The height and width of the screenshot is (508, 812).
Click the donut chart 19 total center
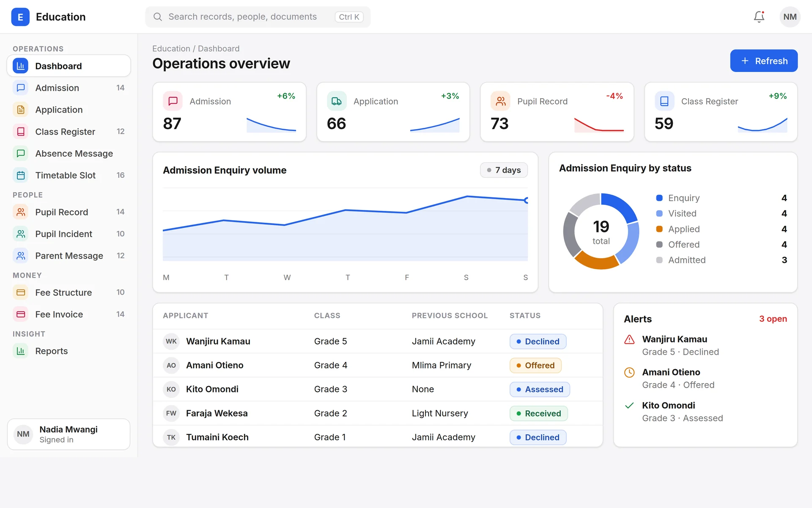tap(601, 231)
